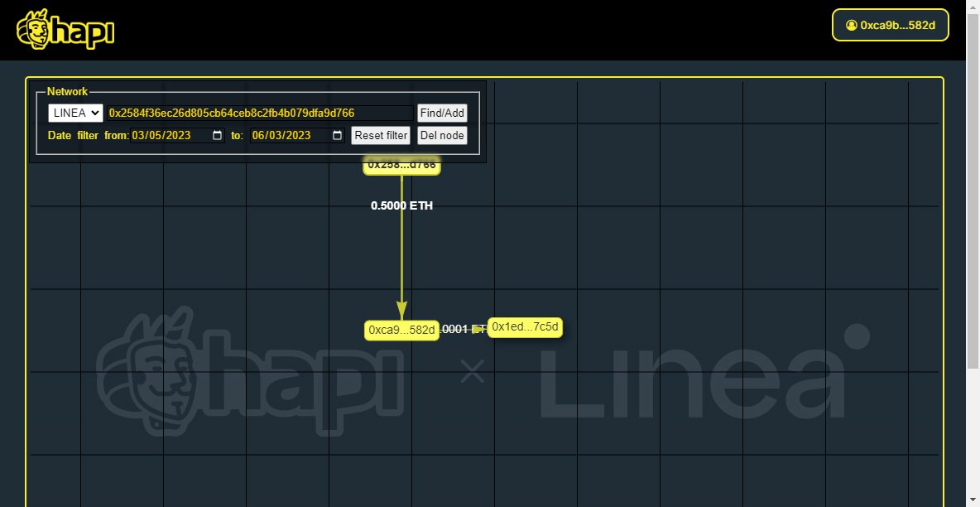Open the LINEA network dropdown
The image size is (980, 507).
point(75,113)
